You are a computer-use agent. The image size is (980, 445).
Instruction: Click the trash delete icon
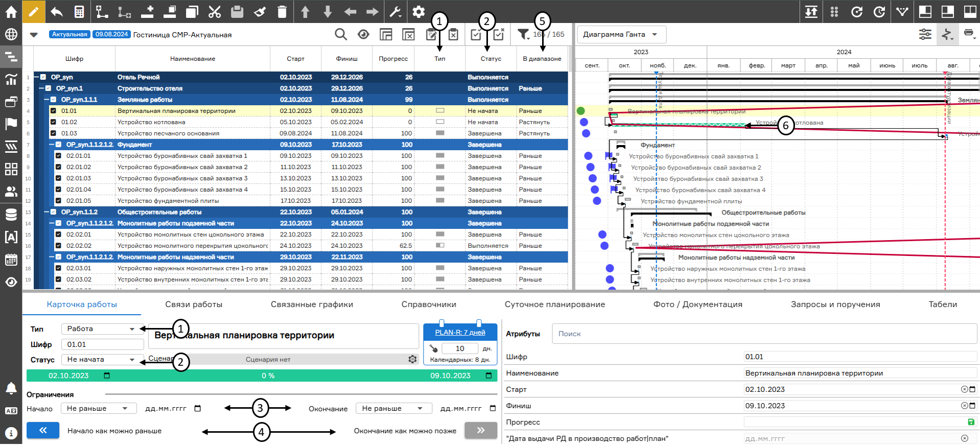(282, 11)
